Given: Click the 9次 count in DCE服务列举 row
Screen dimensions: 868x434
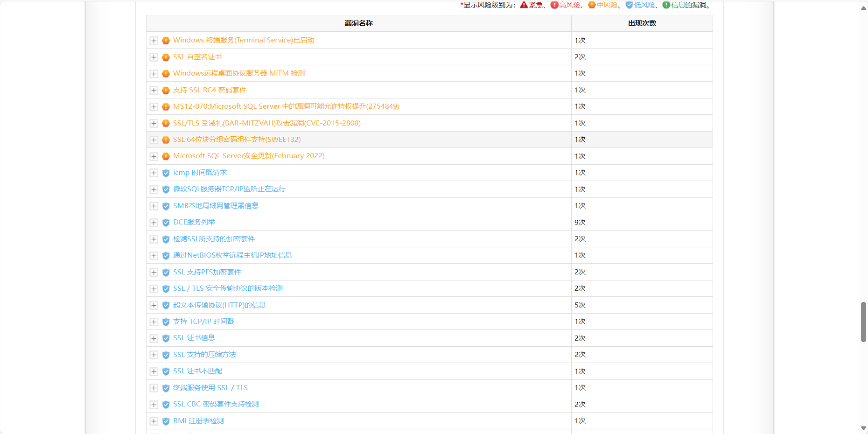Looking at the screenshot, I should [580, 223].
